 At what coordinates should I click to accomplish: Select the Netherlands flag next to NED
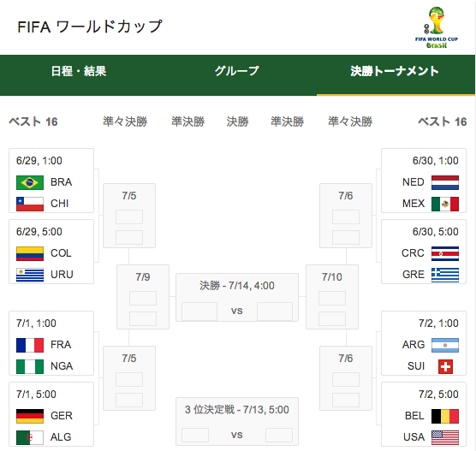[445, 182]
